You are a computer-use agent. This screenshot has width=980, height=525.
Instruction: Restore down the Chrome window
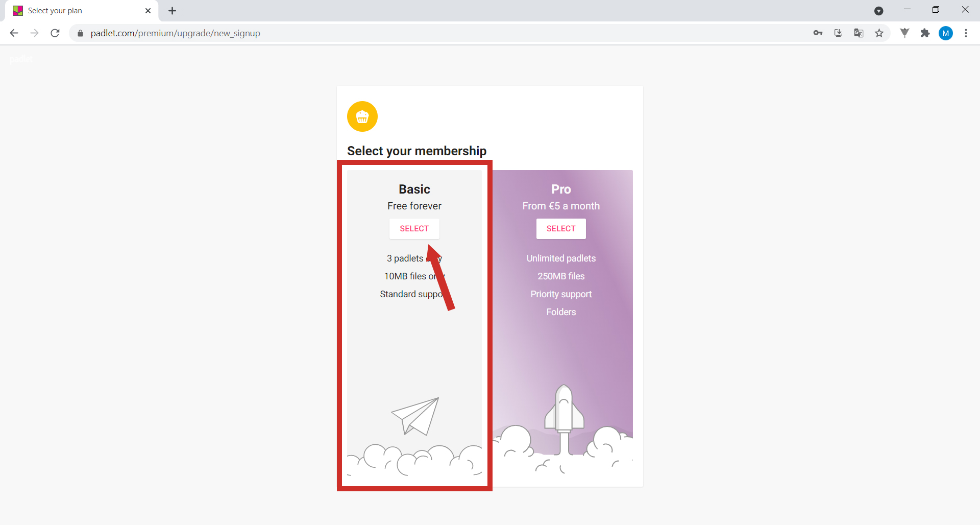pyautogui.click(x=936, y=9)
